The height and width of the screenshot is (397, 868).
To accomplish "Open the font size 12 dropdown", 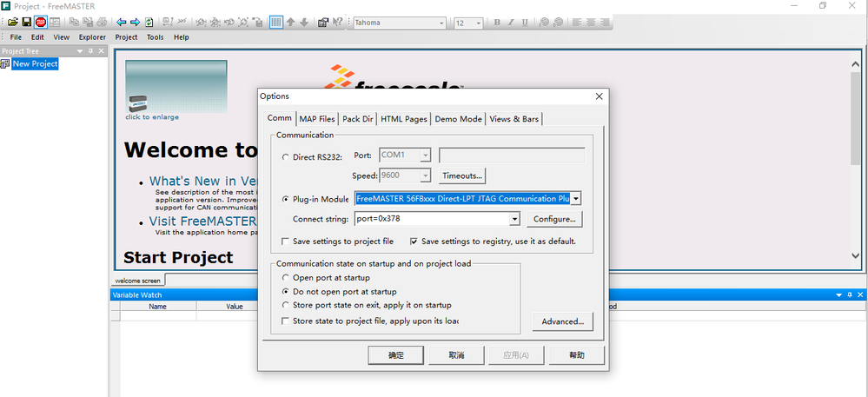I will click(478, 23).
